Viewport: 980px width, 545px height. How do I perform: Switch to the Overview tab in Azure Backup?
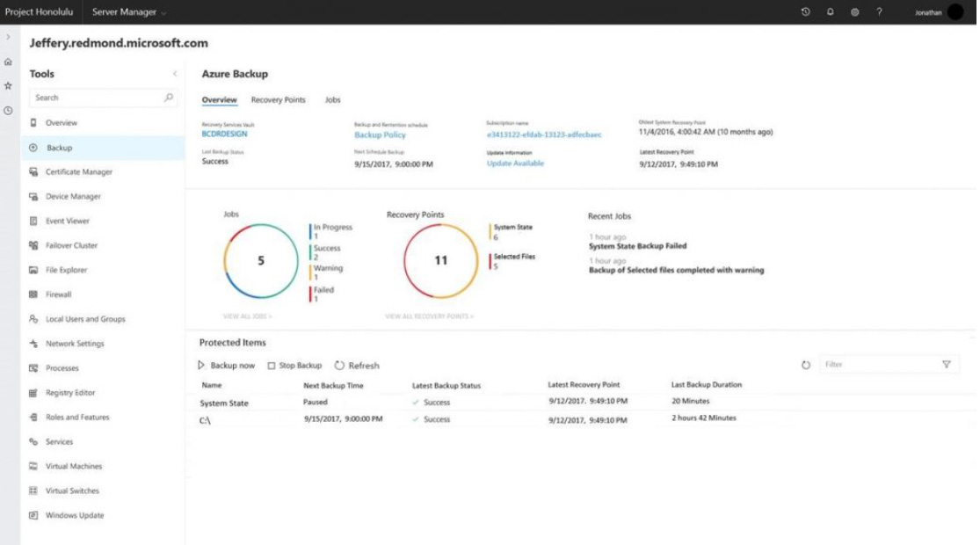coord(220,99)
